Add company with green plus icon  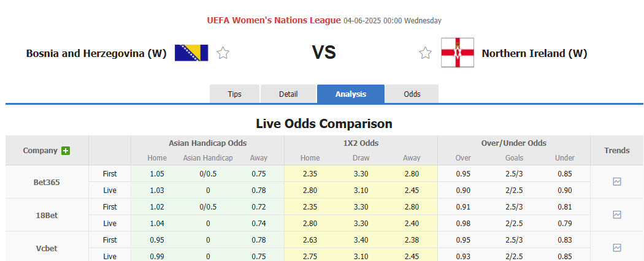(66, 151)
